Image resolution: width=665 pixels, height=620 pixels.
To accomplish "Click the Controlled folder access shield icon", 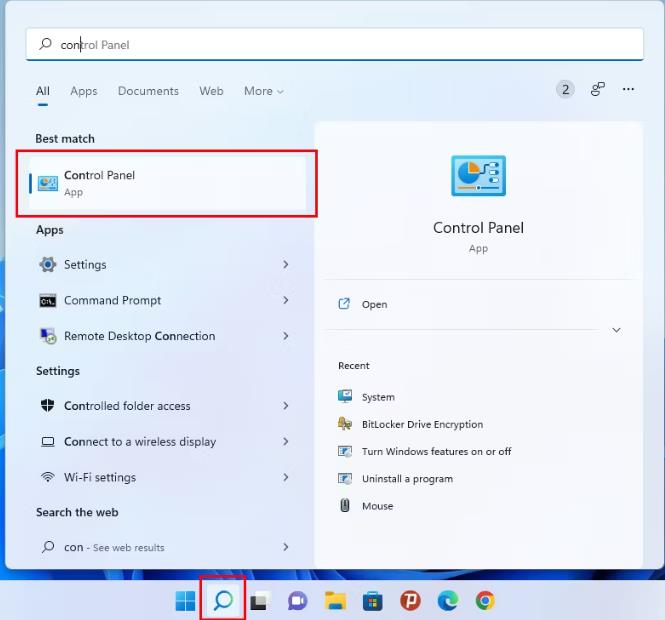I will [x=48, y=406].
